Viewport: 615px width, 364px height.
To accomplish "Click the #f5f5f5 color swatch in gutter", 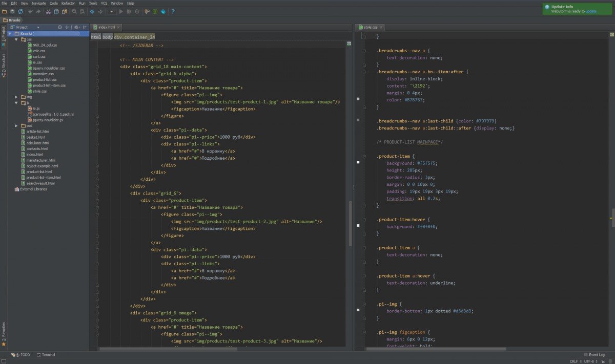I will [x=358, y=162].
